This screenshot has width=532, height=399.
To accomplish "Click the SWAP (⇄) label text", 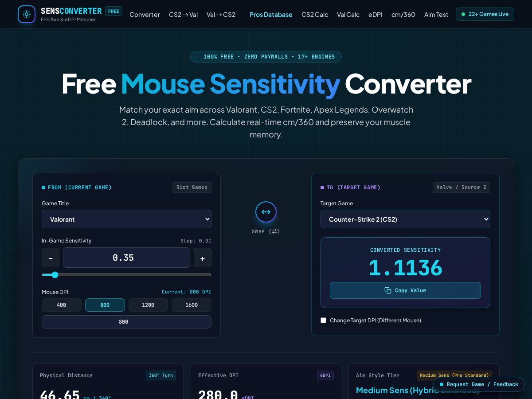I will point(266,231).
